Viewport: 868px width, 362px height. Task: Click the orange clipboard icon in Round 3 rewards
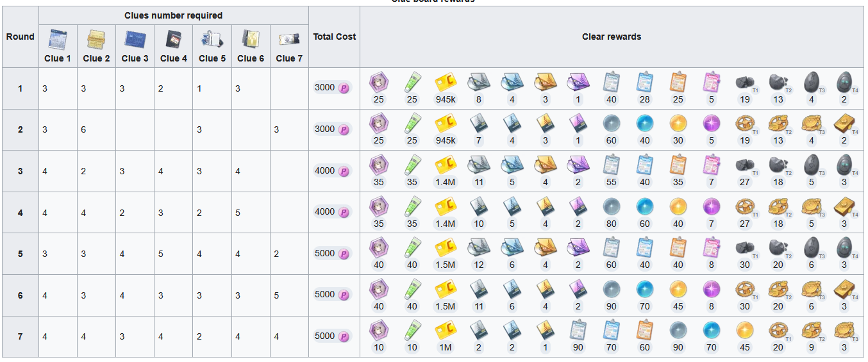(x=678, y=165)
